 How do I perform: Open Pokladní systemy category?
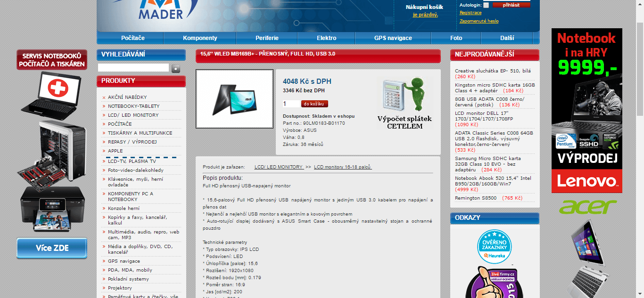128,279
